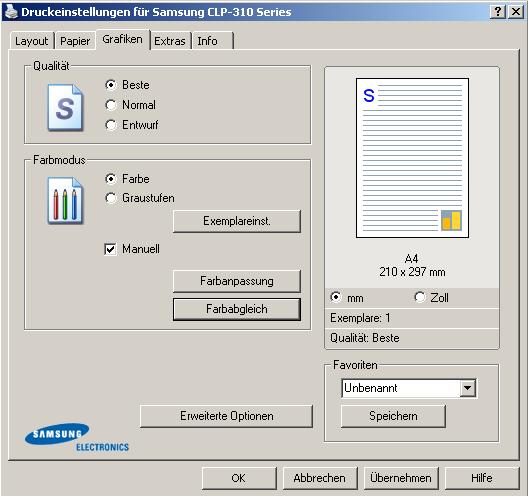Image resolution: width=528 pixels, height=496 pixels.
Task: Click the A4 page preview thumbnail
Action: pyautogui.click(x=412, y=158)
